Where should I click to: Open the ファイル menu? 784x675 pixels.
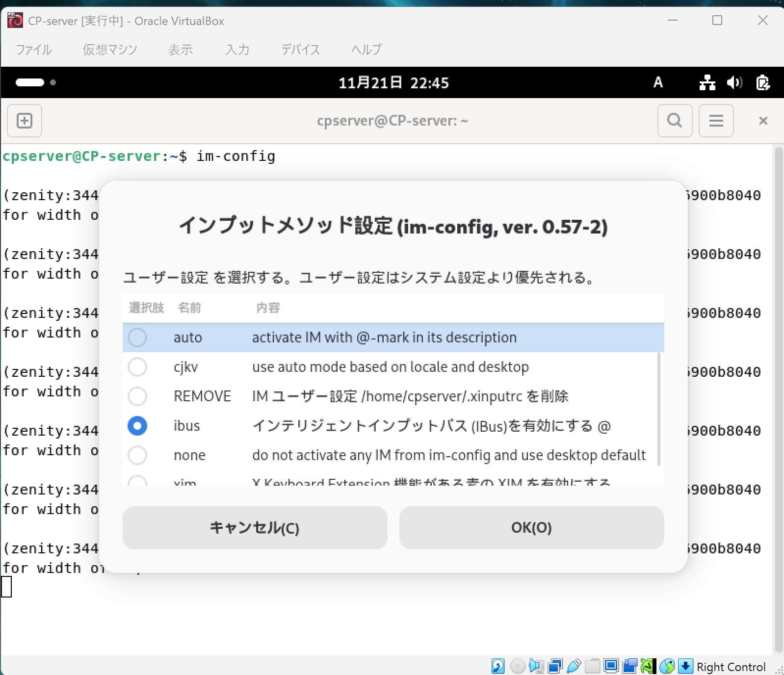34,50
